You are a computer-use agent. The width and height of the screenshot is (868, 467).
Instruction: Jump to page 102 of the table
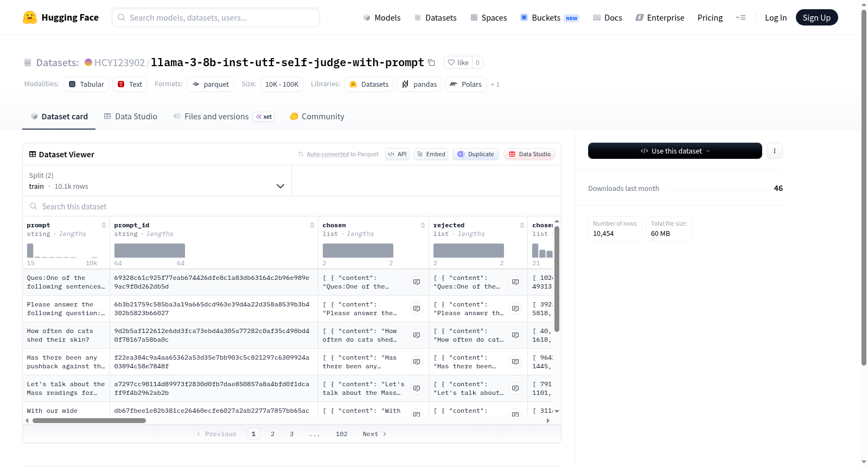341,434
